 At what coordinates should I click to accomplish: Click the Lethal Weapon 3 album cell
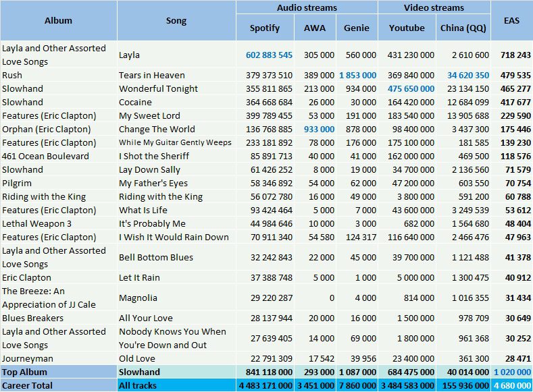point(59,223)
